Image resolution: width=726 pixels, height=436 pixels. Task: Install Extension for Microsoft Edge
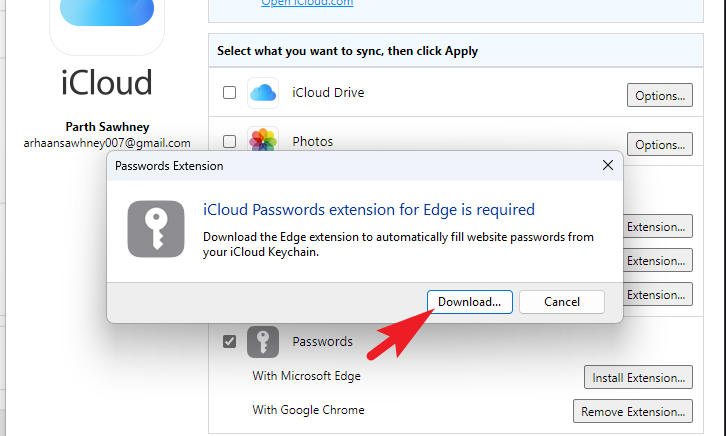[x=637, y=377]
